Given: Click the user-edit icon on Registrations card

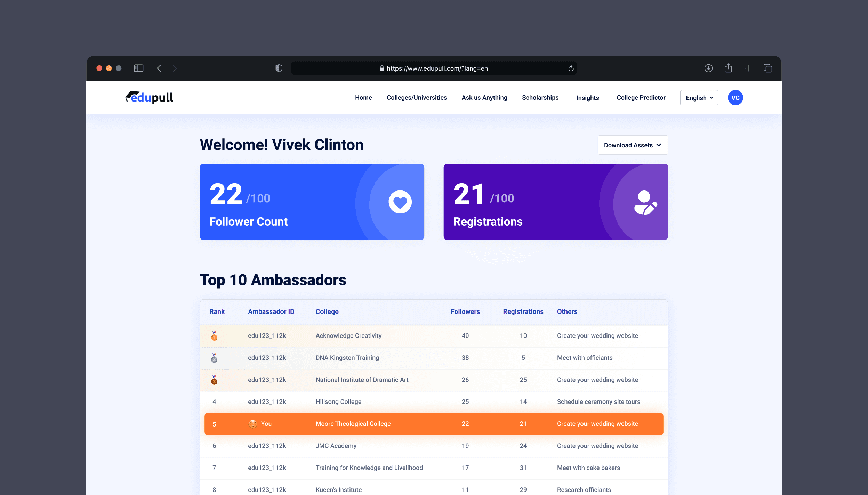Looking at the screenshot, I should (645, 203).
